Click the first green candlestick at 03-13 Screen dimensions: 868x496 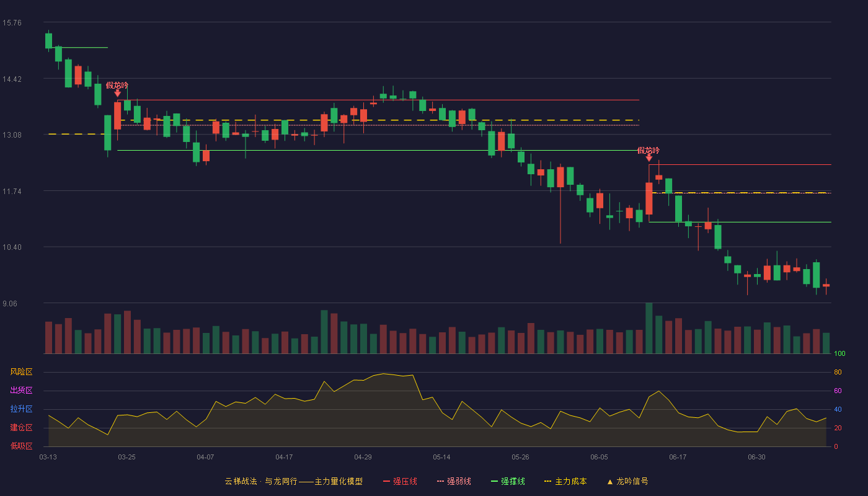point(48,41)
